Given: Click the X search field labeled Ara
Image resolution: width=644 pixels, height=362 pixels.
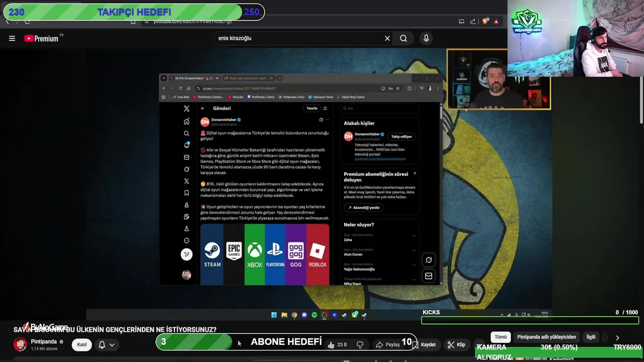Looking at the screenshot, I should pos(380,108).
